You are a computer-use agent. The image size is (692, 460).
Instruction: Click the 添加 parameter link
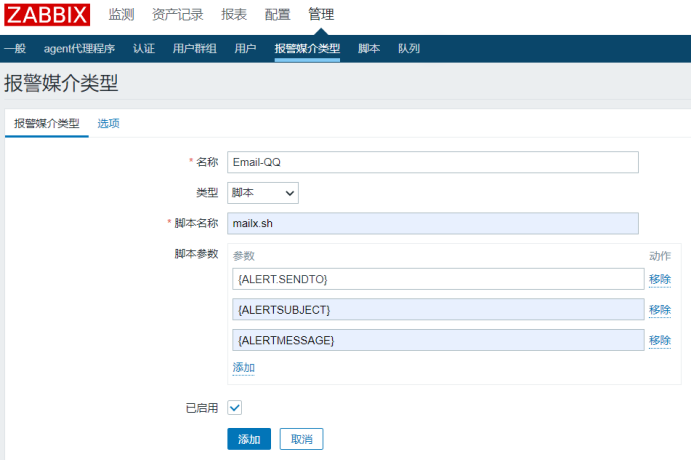point(244,368)
